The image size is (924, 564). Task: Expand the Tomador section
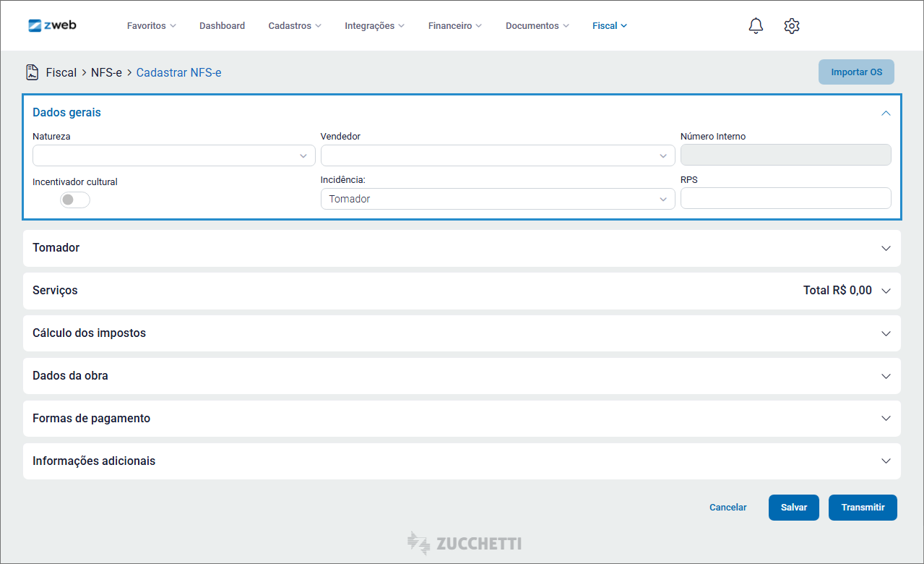886,248
